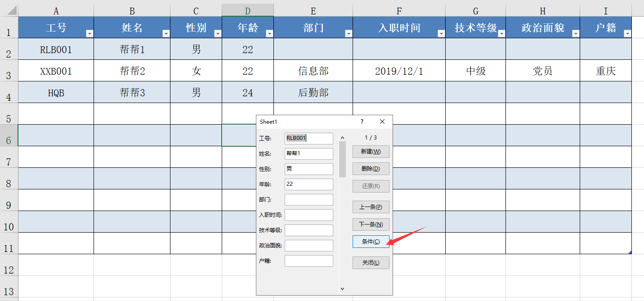Open the 户籍 column filter dropdown

(627, 33)
